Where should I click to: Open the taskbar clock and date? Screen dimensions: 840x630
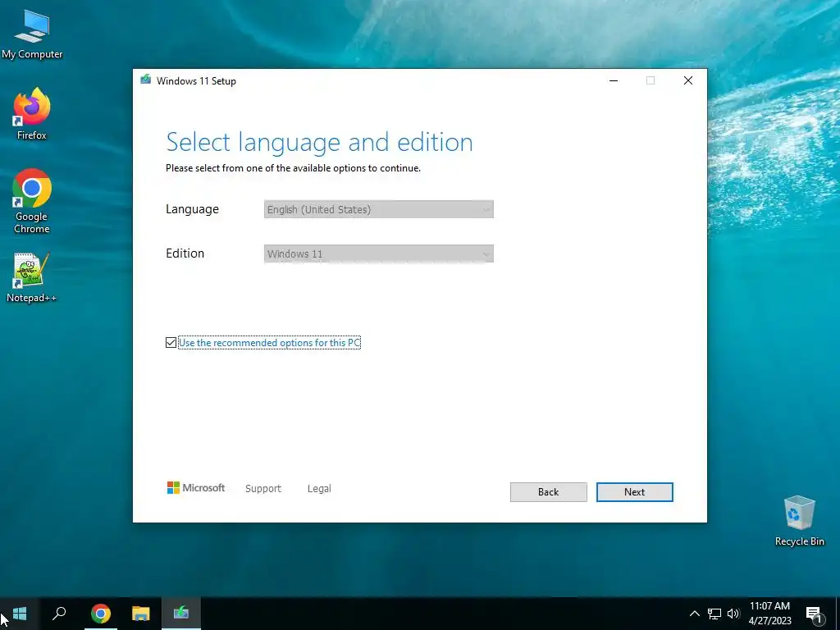tap(769, 614)
